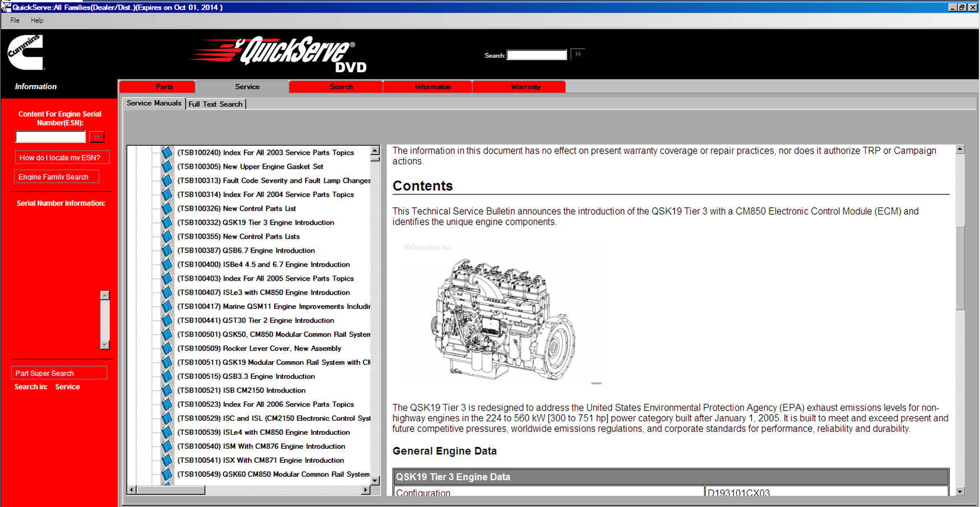Select the Full Text Search subtab
980x507 pixels.
point(215,104)
